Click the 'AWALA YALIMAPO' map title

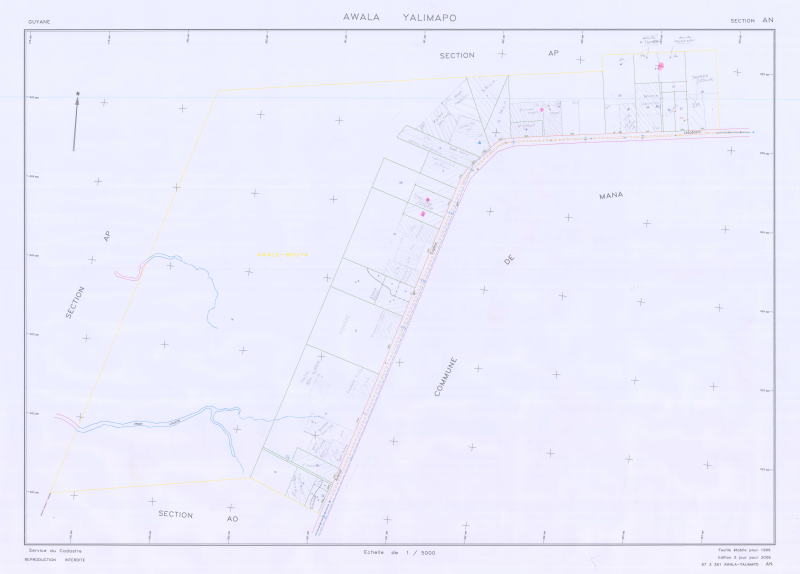click(x=399, y=17)
